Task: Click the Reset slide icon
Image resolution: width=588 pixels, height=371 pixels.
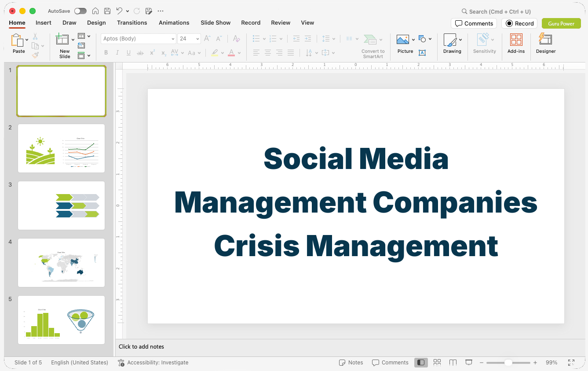Action: click(x=81, y=45)
